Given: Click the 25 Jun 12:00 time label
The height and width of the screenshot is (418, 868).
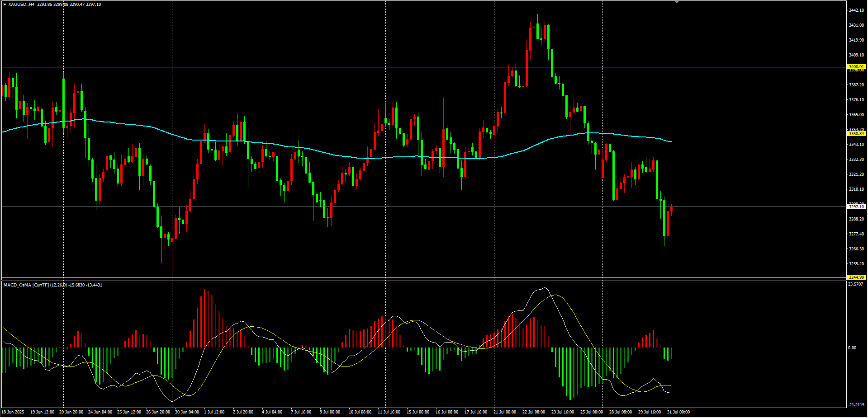Looking at the screenshot, I should point(129,412).
